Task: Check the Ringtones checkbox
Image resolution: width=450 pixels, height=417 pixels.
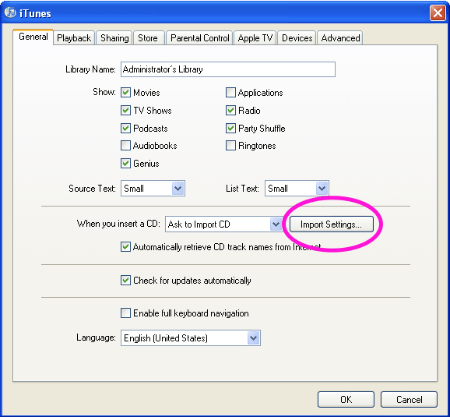Action: 231,146
